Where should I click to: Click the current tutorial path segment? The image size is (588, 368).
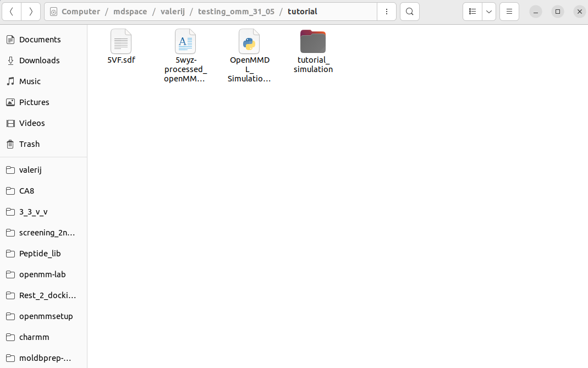pyautogui.click(x=302, y=12)
